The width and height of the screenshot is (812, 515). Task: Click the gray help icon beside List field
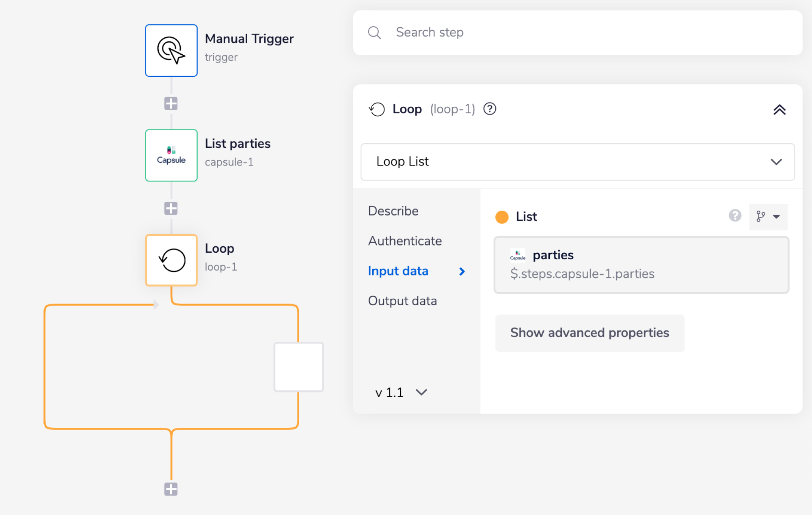pyautogui.click(x=735, y=216)
